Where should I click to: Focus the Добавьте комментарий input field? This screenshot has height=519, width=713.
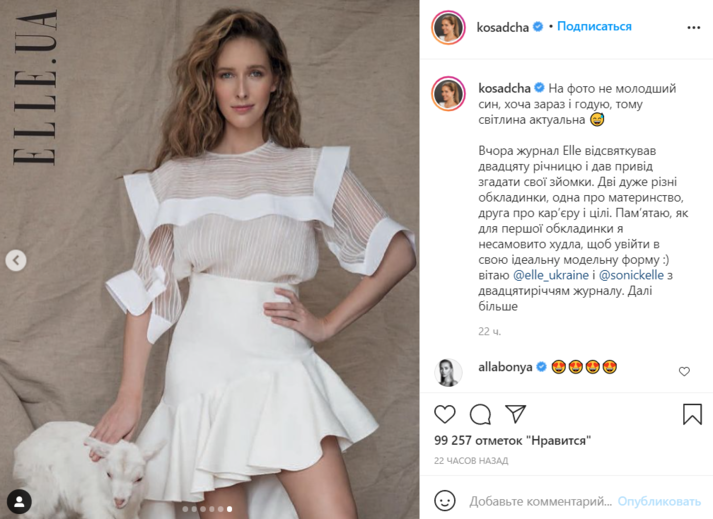pos(540,501)
